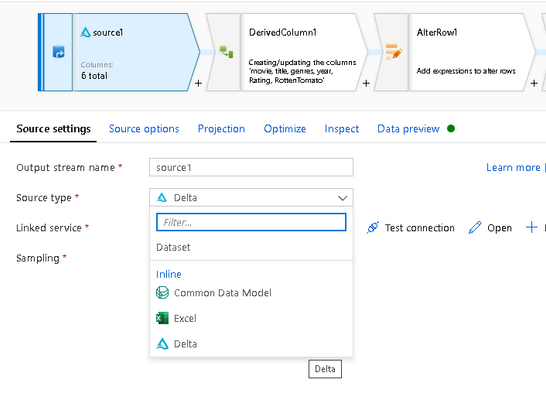The height and width of the screenshot is (400, 546).
Task: Click the Test connection plug icon
Action: [x=373, y=228]
